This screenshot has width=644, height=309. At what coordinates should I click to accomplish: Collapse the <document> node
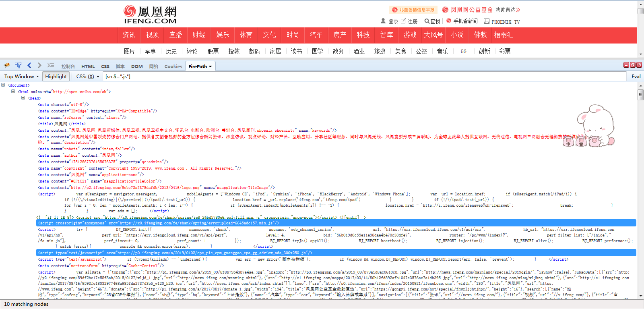(3, 85)
